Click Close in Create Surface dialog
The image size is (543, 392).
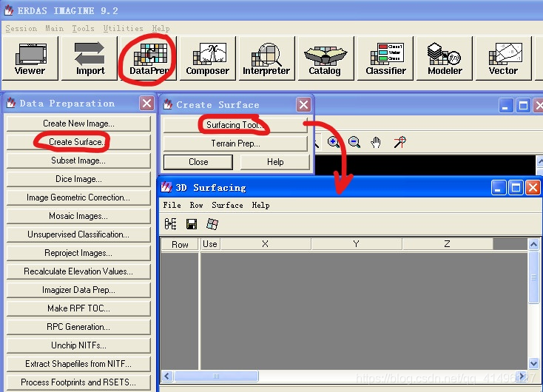(198, 162)
